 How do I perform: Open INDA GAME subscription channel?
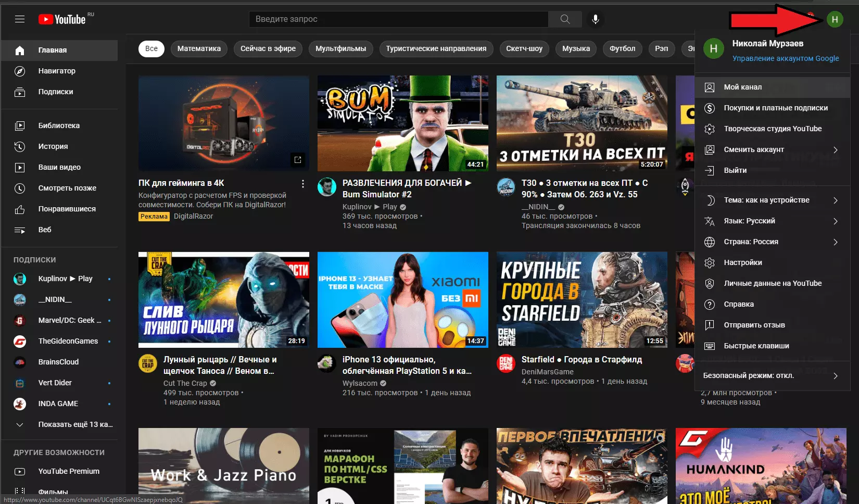pyautogui.click(x=59, y=404)
